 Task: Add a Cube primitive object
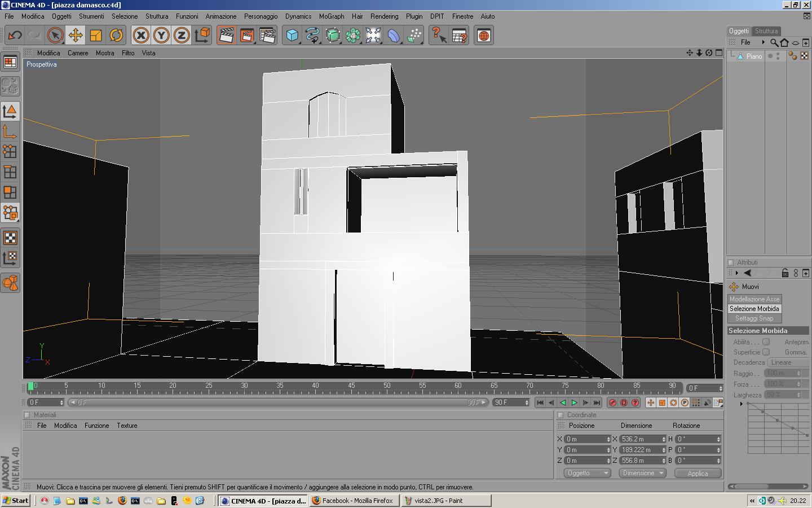coord(292,36)
